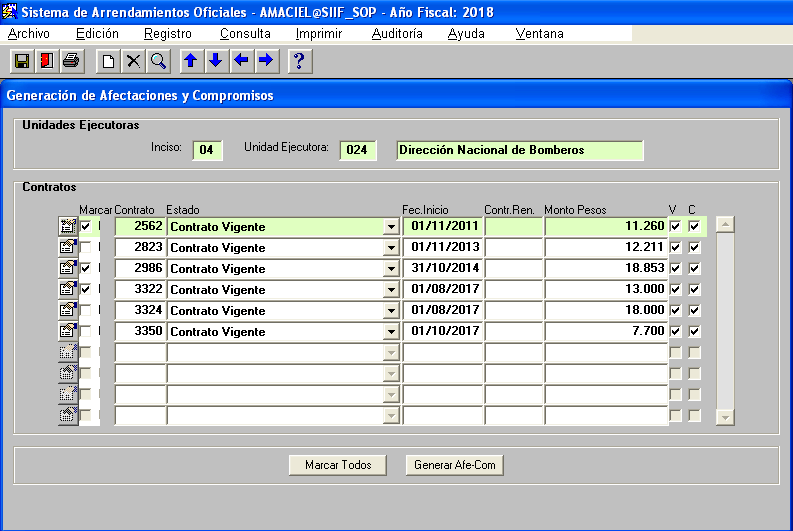Screen dimensions: 793x531
Task: Open detail icon for contract 2986
Action: pyautogui.click(x=68, y=268)
